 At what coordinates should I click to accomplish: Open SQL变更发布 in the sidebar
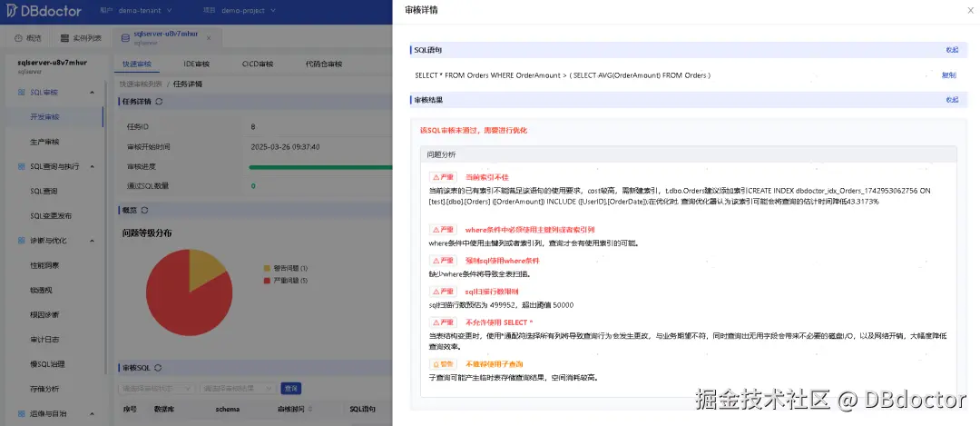pos(51,216)
